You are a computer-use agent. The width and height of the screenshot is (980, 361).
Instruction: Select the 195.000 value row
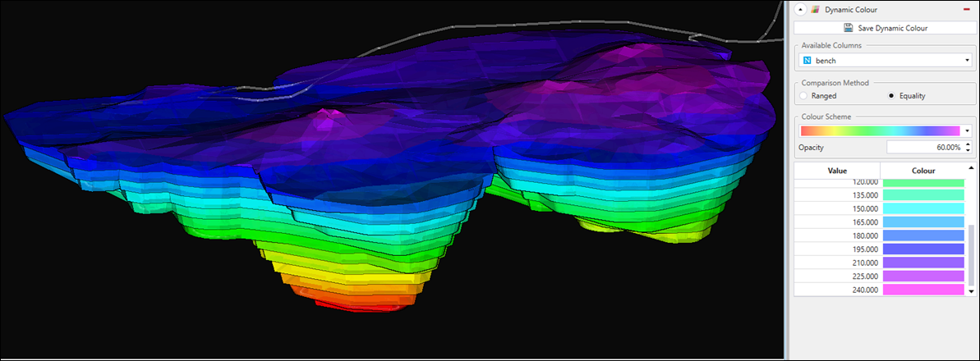click(837, 249)
